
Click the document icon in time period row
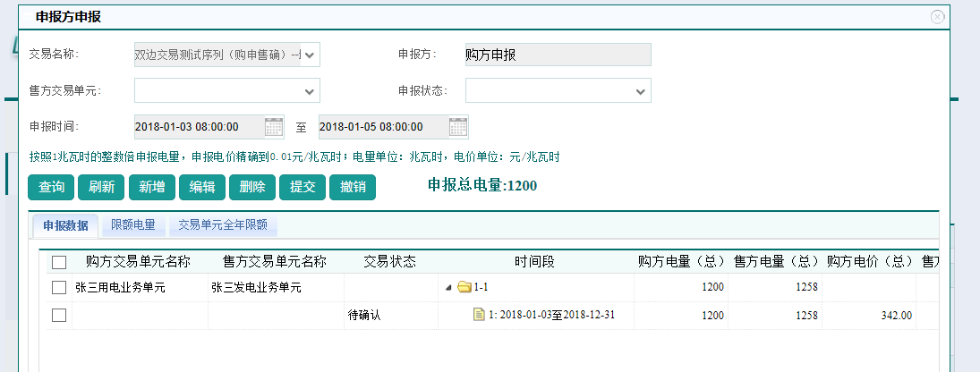pyautogui.click(x=479, y=315)
